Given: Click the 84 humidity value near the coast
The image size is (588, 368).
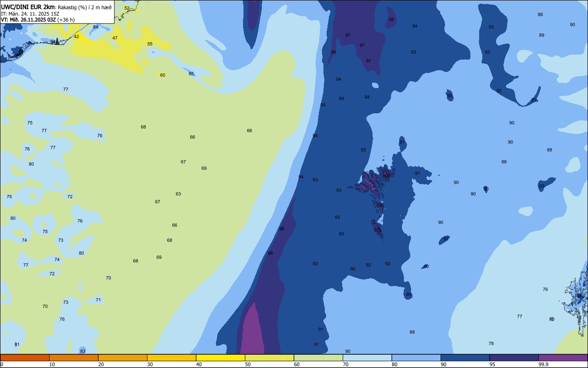Looking at the screenshot, I should click(96, 27).
